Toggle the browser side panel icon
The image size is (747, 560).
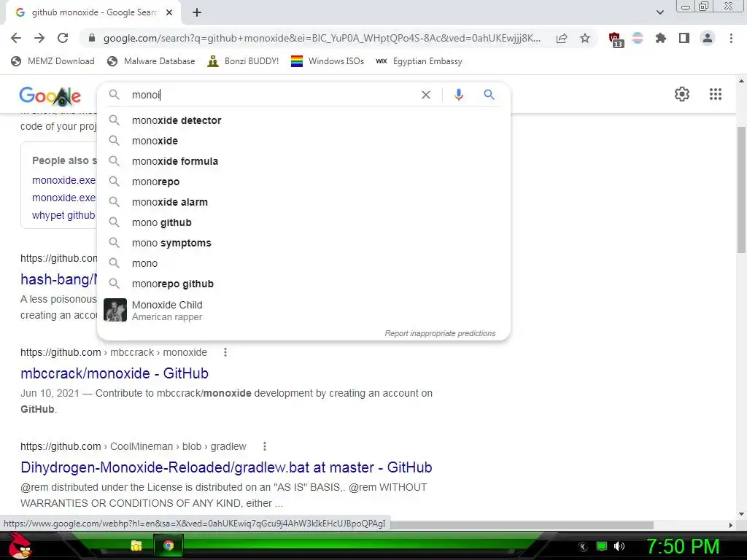pos(684,38)
